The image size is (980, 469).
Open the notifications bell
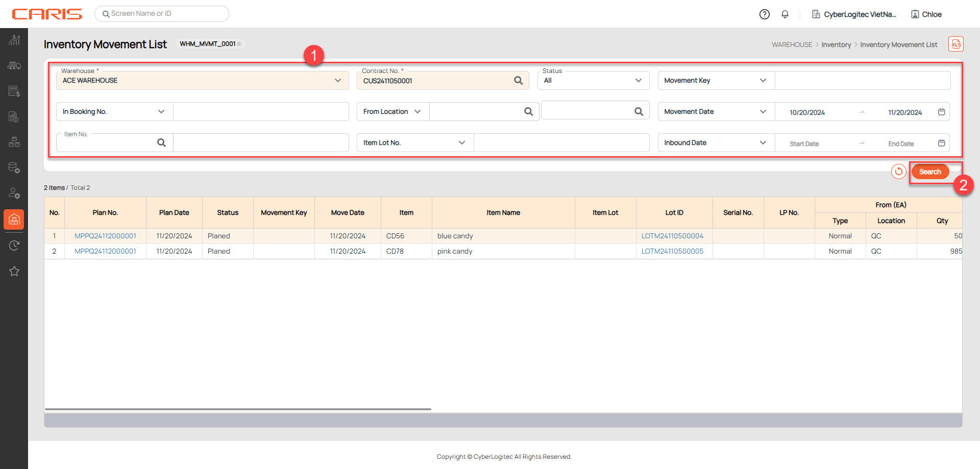785,14
